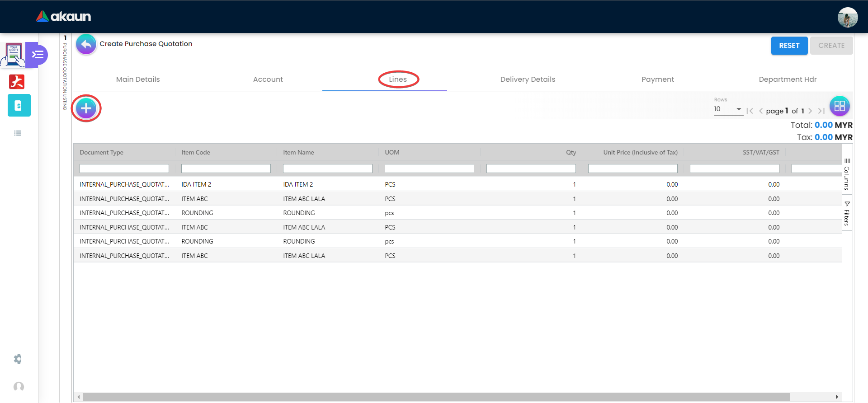Viewport: 868px width, 403px height.
Task: Click the back arrow beside Create Purchase Quotation
Action: (86, 44)
